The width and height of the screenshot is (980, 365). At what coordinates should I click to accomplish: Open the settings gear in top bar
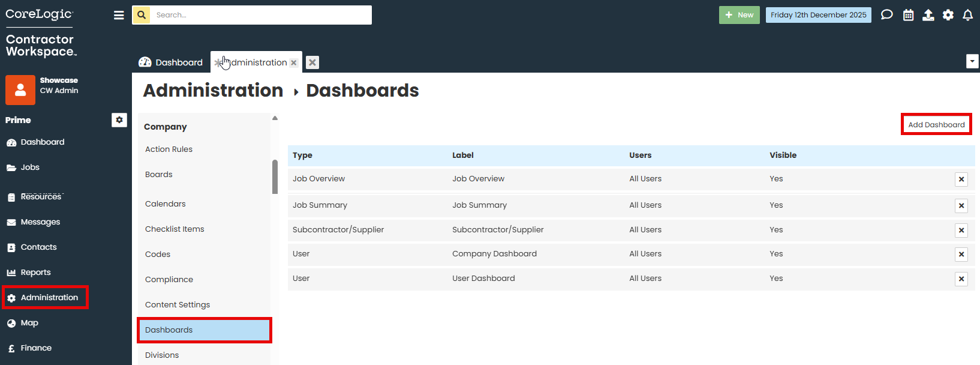coord(948,15)
